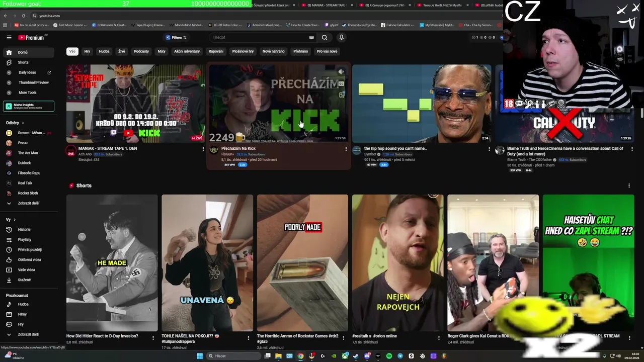Unmute the Přecházím Na Kick preview
The width and height of the screenshot is (644, 362).
tap(341, 72)
